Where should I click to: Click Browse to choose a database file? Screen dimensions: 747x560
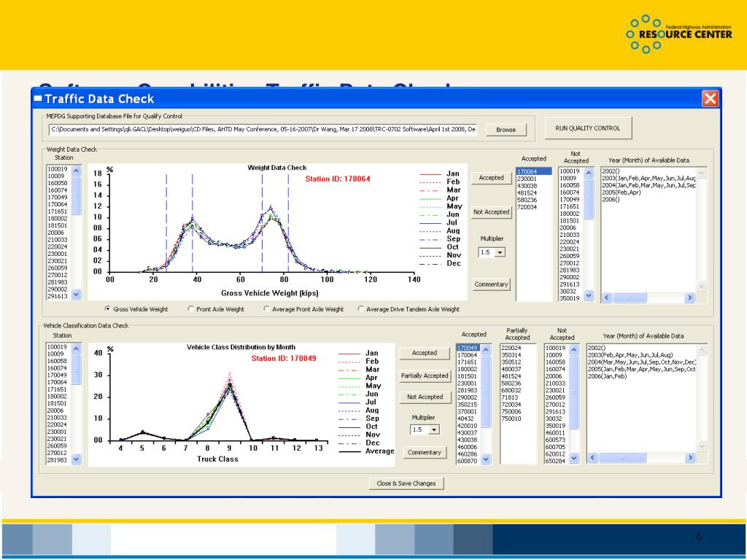click(506, 128)
